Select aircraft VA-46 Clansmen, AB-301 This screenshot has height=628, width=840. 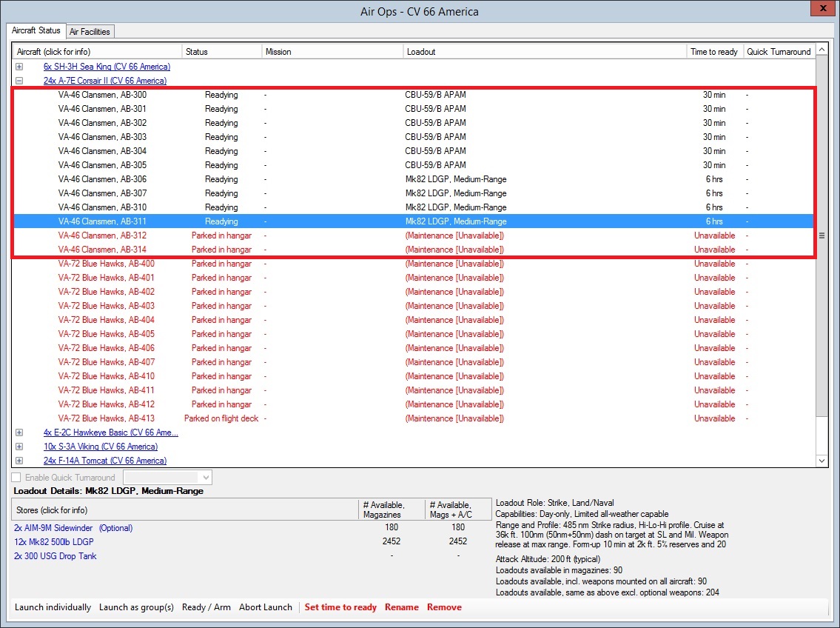(x=413, y=109)
